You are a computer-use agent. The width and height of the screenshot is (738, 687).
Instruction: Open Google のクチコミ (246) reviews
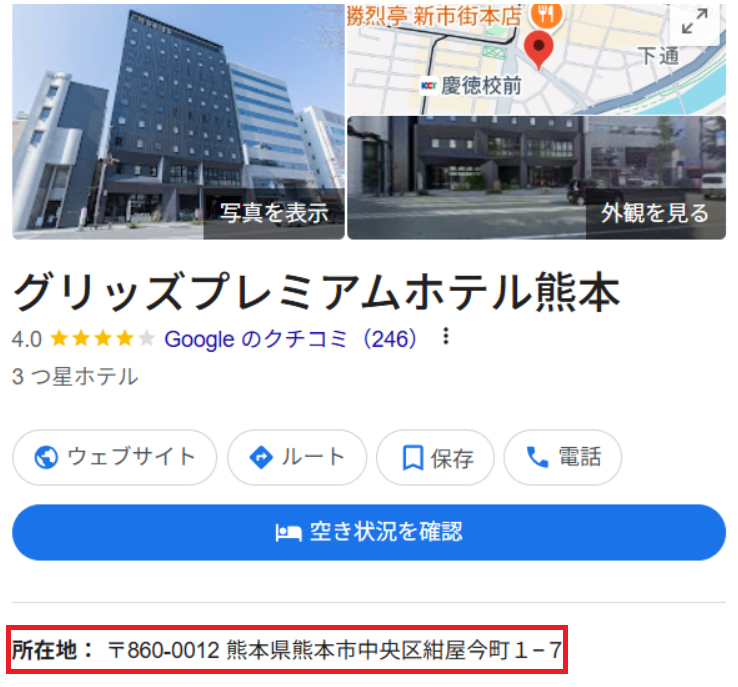coord(290,339)
